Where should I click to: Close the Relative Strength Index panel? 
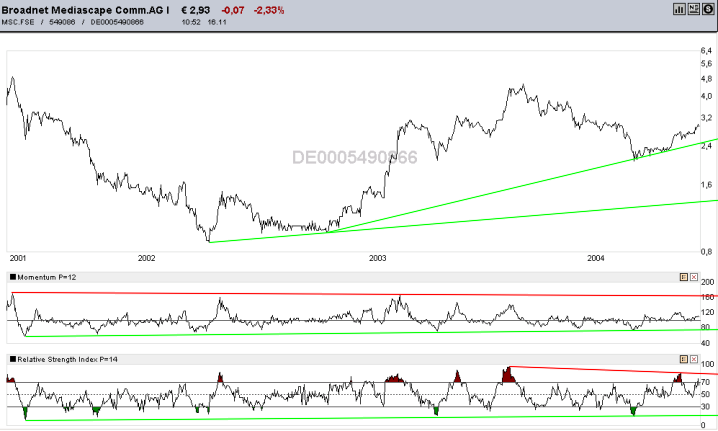coord(694,359)
